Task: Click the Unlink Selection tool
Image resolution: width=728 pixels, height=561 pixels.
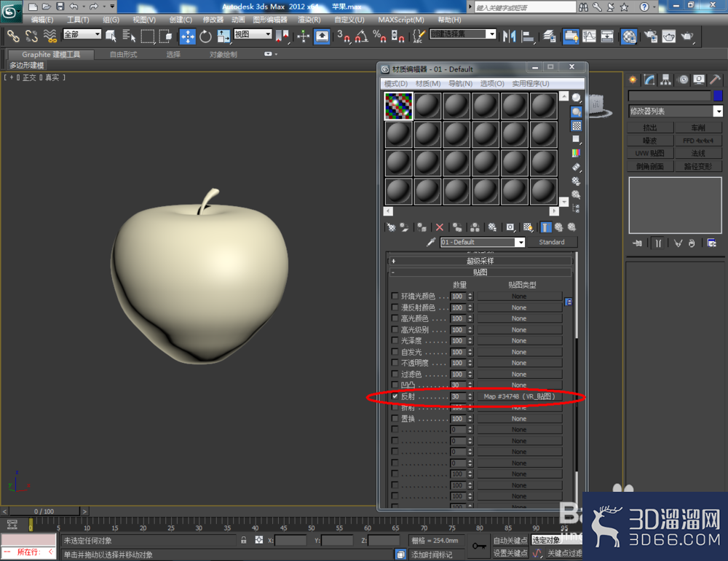Action: pyautogui.click(x=31, y=36)
